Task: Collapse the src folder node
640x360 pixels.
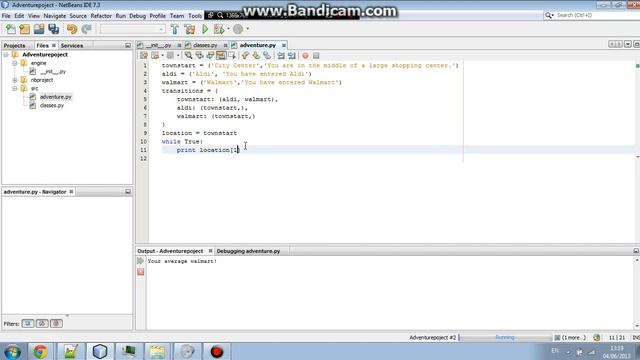Action: pos(15,89)
